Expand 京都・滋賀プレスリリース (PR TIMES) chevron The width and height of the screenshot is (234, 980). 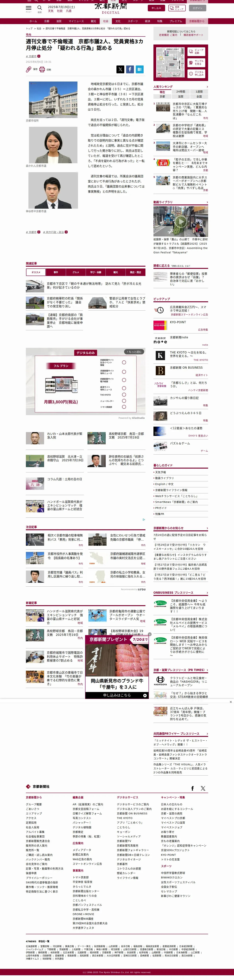click(207, 670)
